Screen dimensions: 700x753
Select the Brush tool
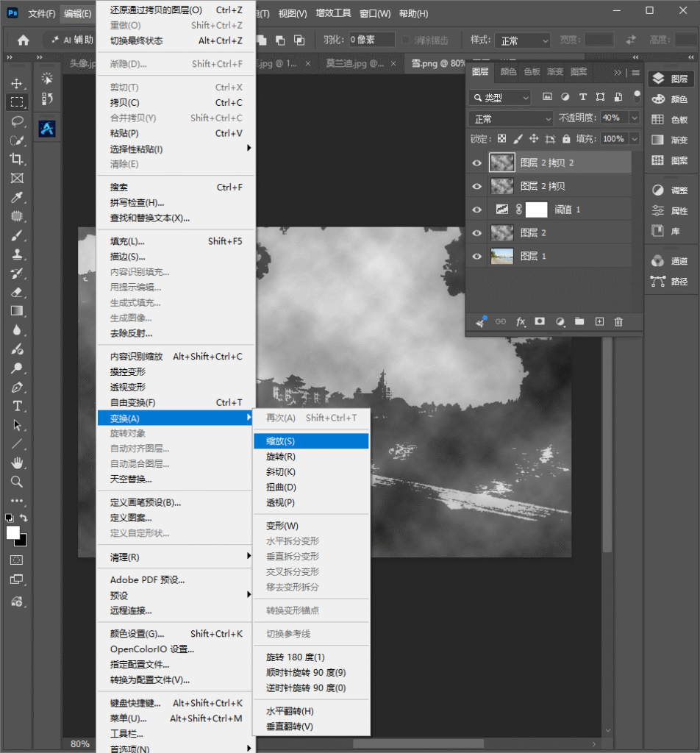17,235
